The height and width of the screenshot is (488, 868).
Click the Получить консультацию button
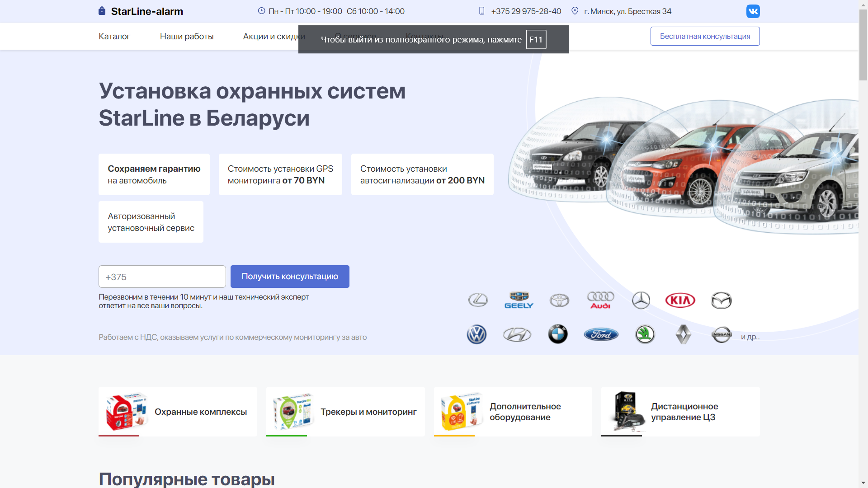point(290,277)
